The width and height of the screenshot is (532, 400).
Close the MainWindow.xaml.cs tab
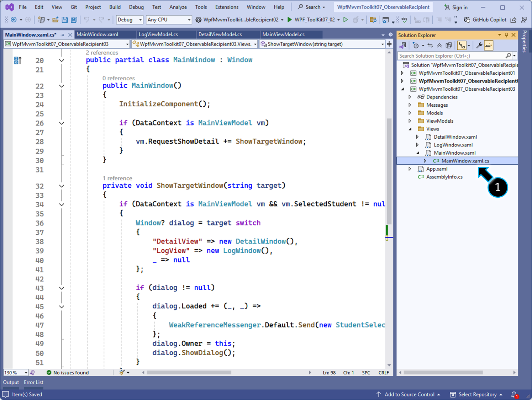coord(70,35)
